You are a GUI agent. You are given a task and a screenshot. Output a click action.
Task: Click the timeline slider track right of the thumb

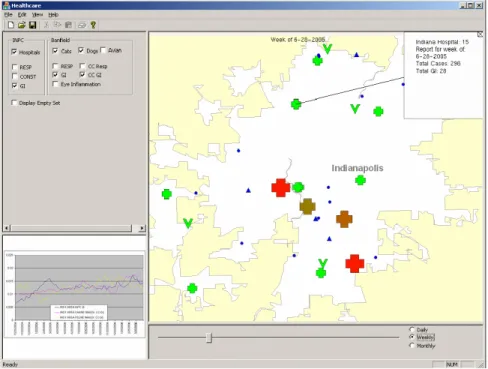(305, 337)
